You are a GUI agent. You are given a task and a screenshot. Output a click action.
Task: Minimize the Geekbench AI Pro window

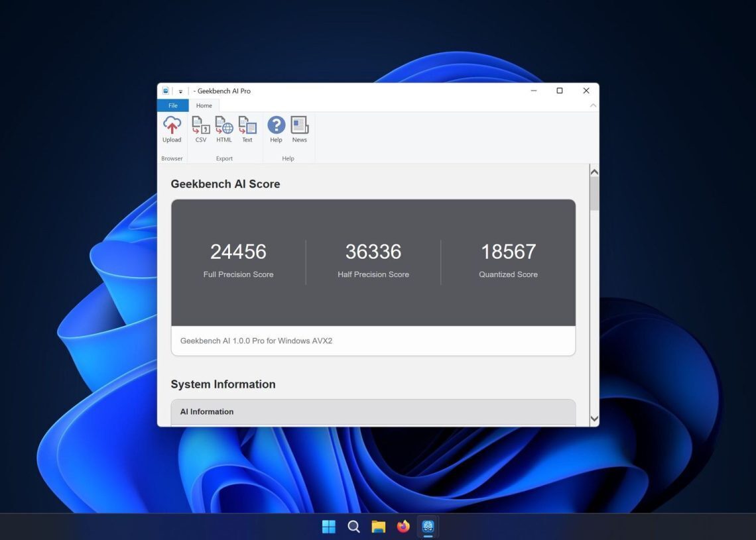click(x=534, y=91)
